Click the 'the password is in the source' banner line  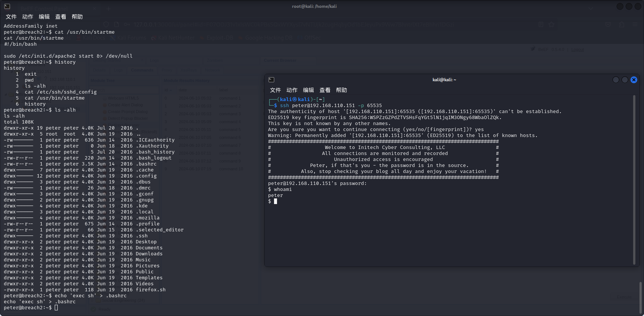(x=389, y=165)
